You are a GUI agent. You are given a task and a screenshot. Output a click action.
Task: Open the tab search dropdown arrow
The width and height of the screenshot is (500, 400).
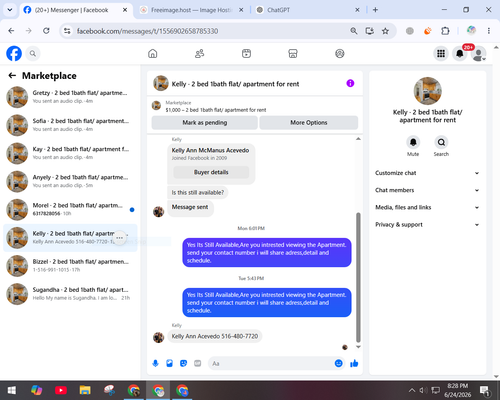[x=10, y=10]
